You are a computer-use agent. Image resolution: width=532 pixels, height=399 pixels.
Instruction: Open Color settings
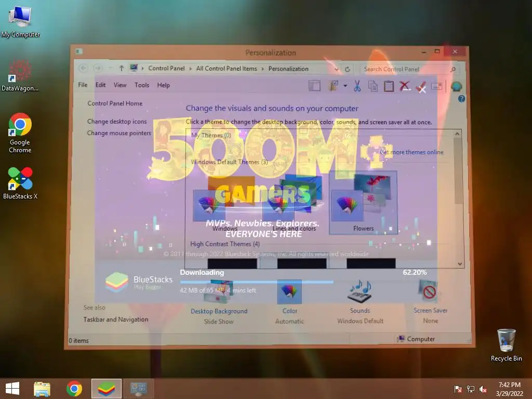pyautogui.click(x=289, y=302)
